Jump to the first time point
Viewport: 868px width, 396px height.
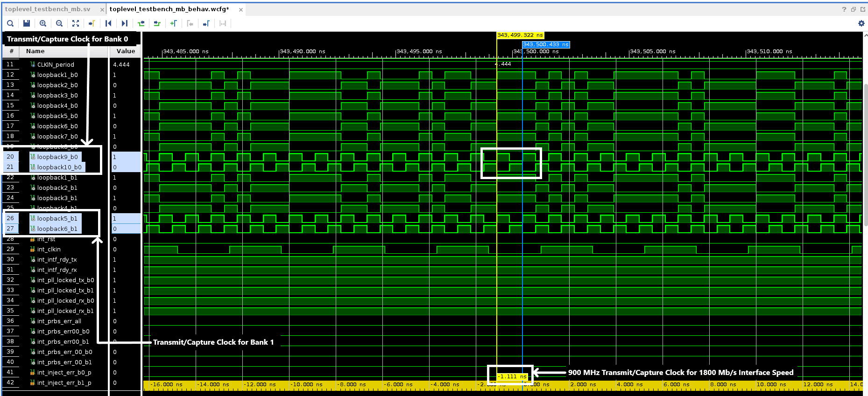(x=108, y=23)
